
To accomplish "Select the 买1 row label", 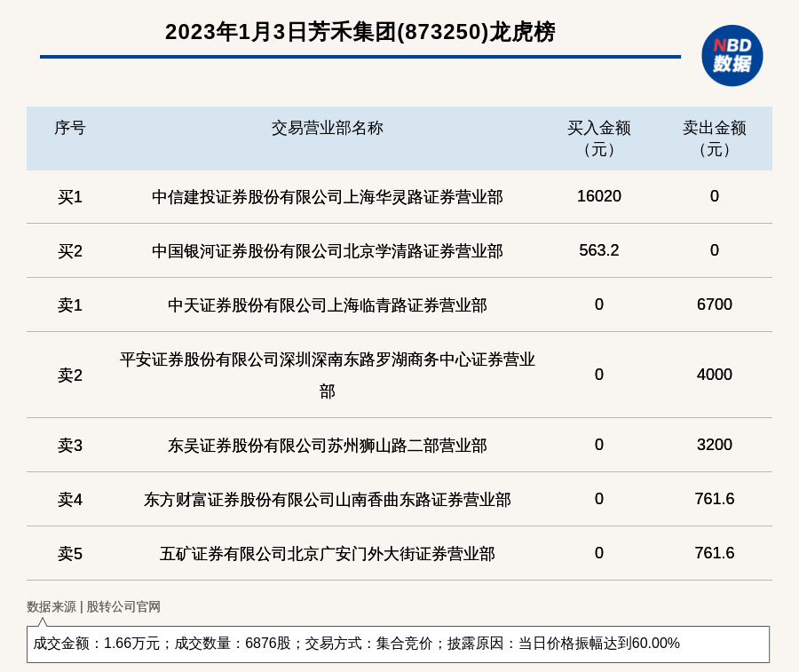I will pyautogui.click(x=70, y=197).
